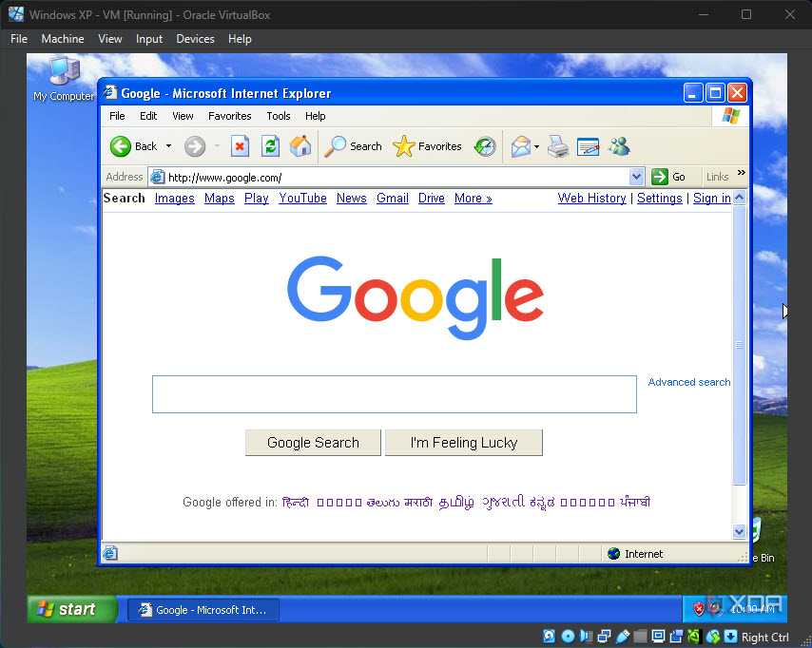Open the Search pane with magnifier icon
This screenshot has width=812, height=648.
click(335, 146)
